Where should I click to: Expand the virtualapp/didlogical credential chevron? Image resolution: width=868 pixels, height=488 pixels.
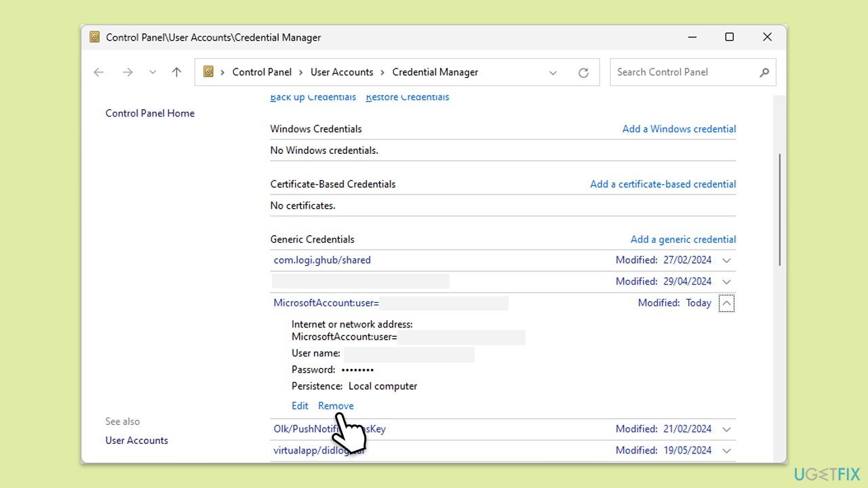(x=727, y=451)
